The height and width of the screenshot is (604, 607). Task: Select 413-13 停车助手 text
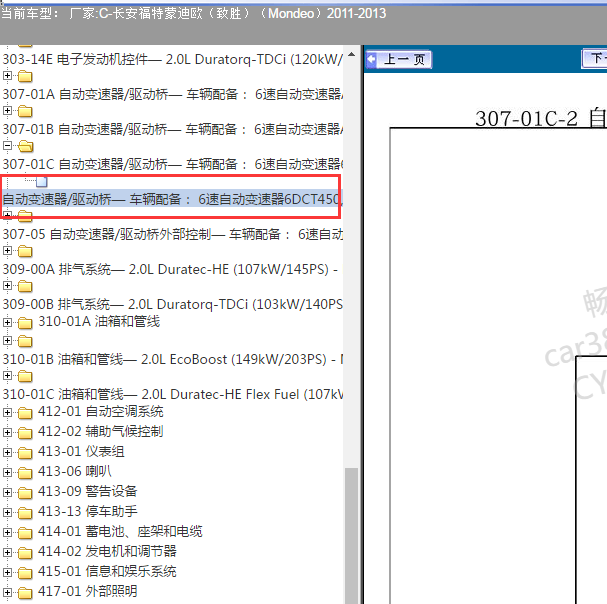pyautogui.click(x=87, y=511)
